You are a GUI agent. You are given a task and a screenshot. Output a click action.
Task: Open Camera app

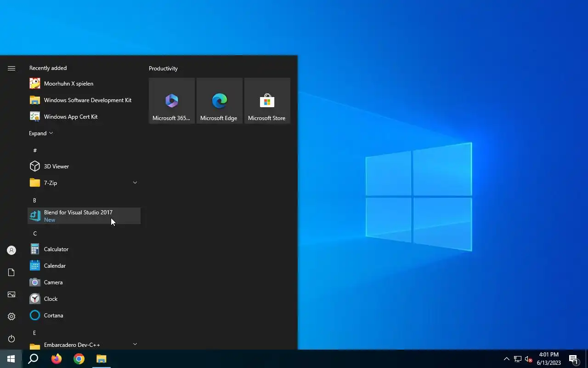click(84, 282)
